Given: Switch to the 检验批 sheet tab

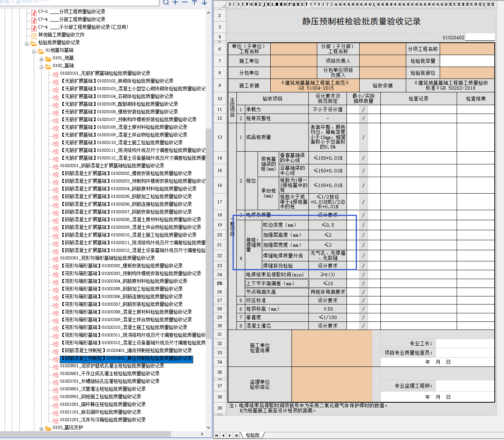Looking at the screenshot, I should (x=253, y=435).
